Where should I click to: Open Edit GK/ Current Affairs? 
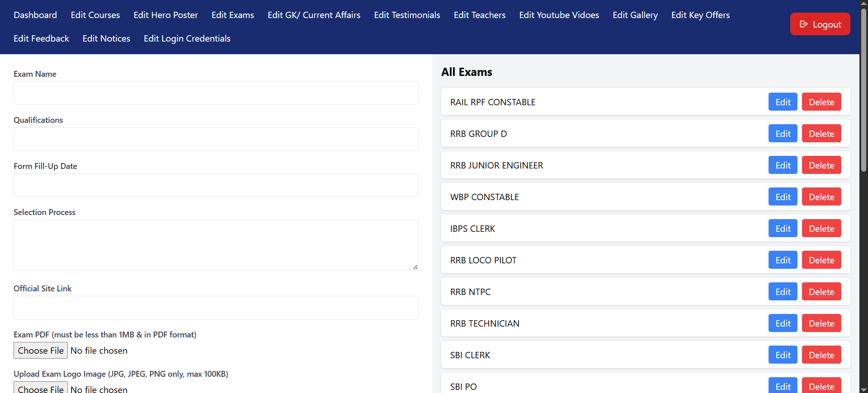(314, 15)
